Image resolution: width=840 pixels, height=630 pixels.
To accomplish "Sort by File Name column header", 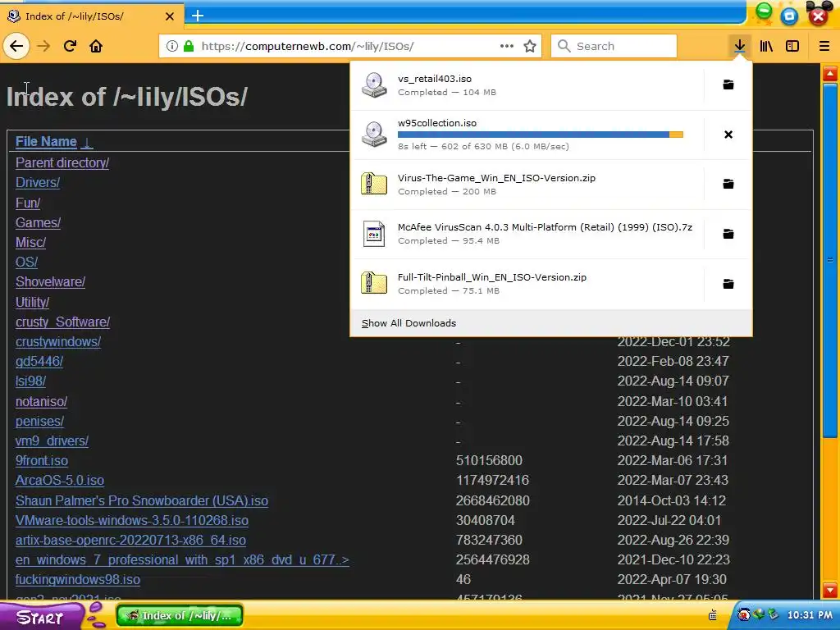I will 46,141.
